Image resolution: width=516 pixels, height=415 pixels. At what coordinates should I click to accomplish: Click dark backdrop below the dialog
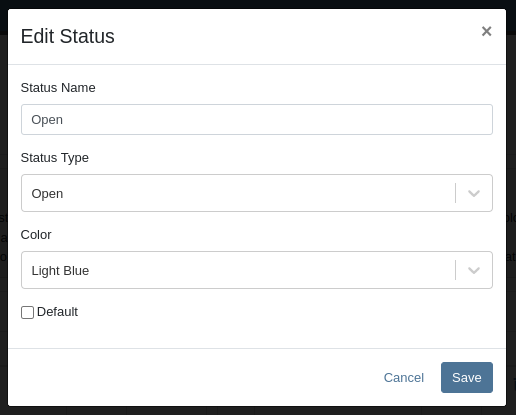point(257,411)
